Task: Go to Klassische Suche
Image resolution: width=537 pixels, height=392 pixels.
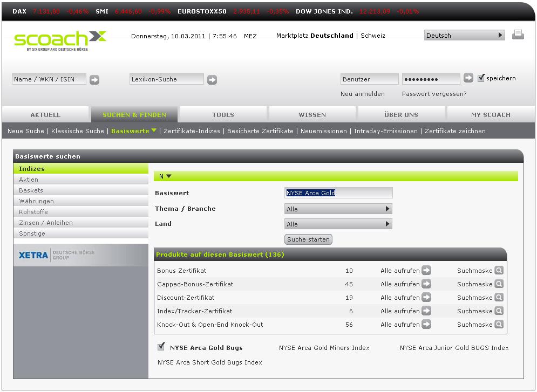Action: [77, 131]
